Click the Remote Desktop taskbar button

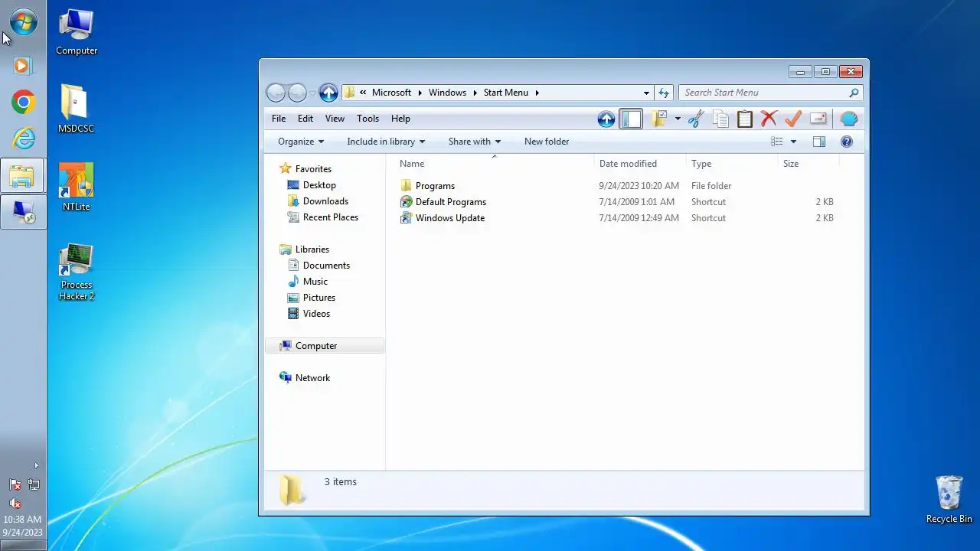coord(23,212)
